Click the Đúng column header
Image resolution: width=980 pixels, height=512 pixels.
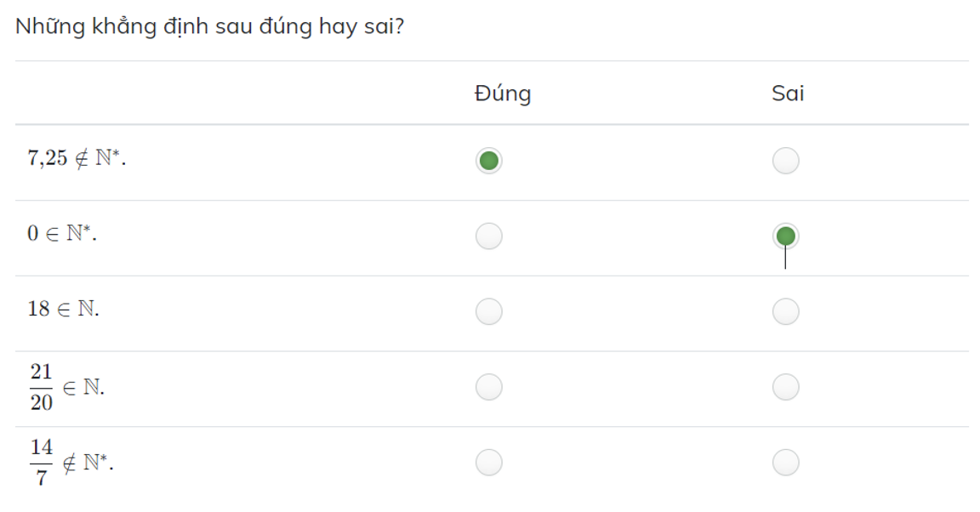[503, 94]
